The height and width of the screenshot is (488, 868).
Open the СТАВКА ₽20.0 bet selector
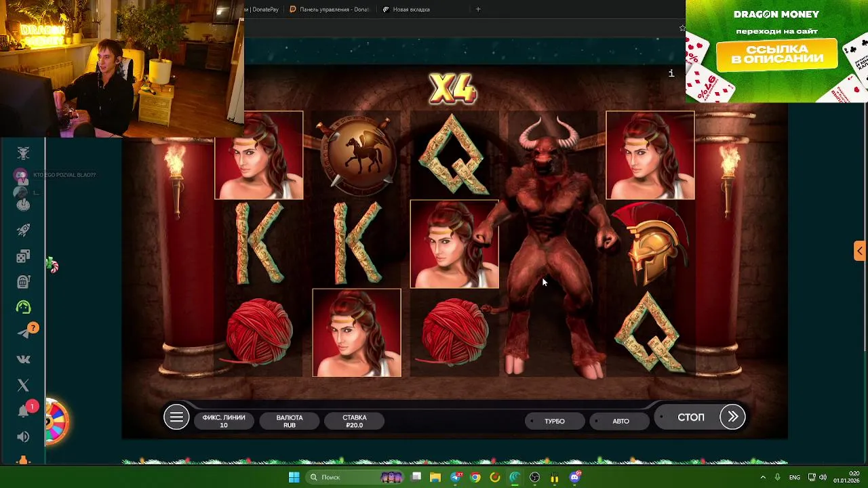[355, 421]
